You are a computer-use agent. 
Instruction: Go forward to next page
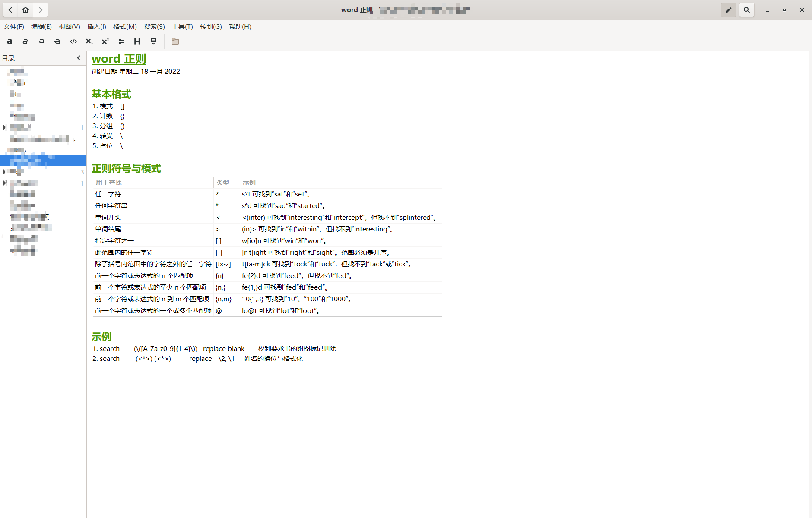pos(41,10)
